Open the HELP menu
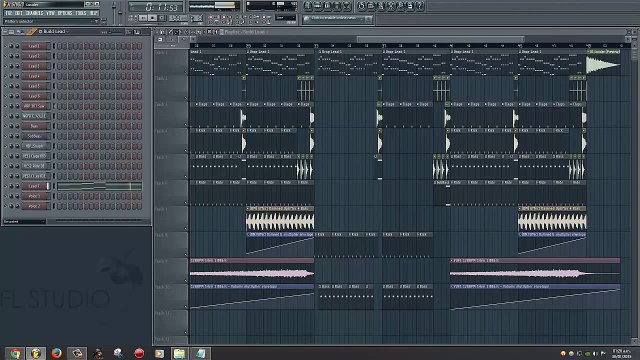Screen dimensions: 640x360 [x=94, y=13]
